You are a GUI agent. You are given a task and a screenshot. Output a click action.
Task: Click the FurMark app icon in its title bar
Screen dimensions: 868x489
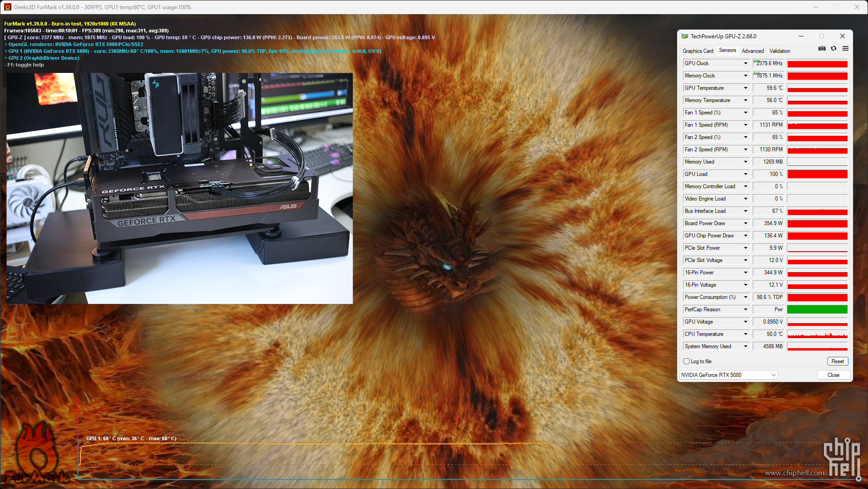click(x=8, y=7)
